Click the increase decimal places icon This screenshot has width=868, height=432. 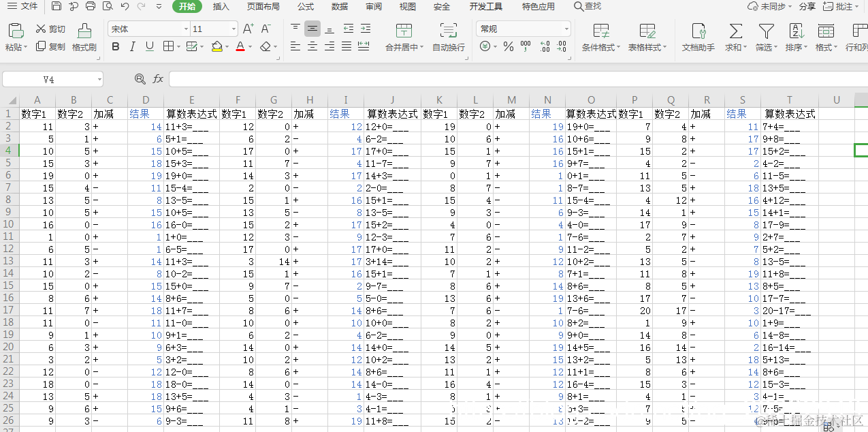coord(545,46)
